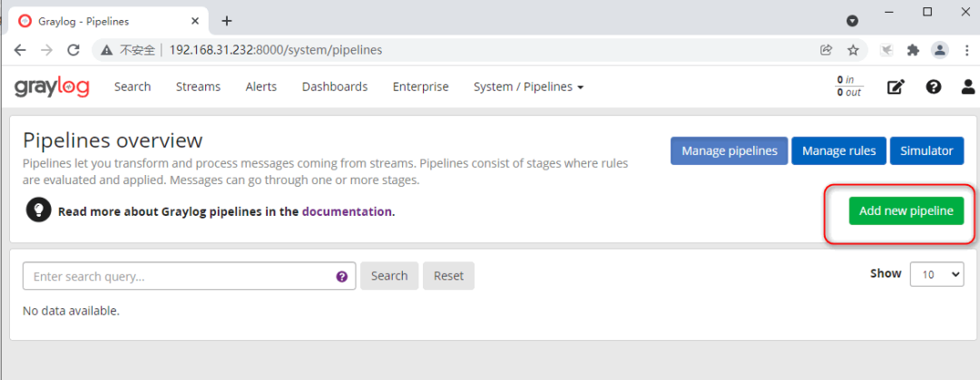
Task: Open the Show page size dropdown
Action: point(936,274)
